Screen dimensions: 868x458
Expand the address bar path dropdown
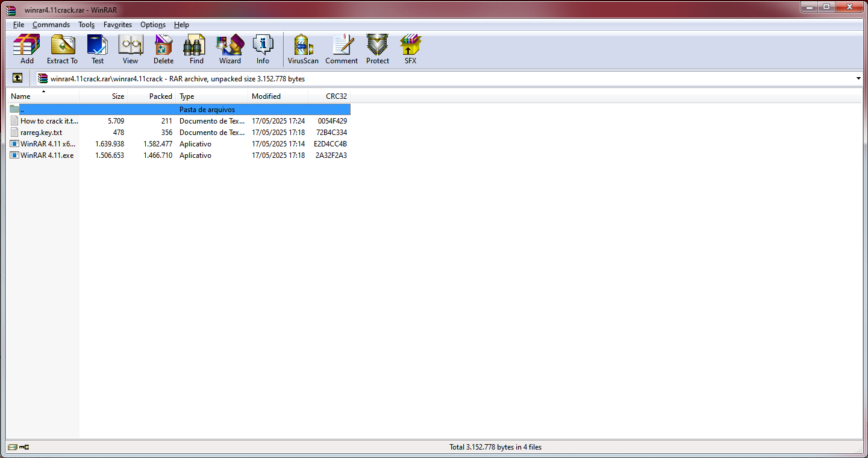click(858, 78)
